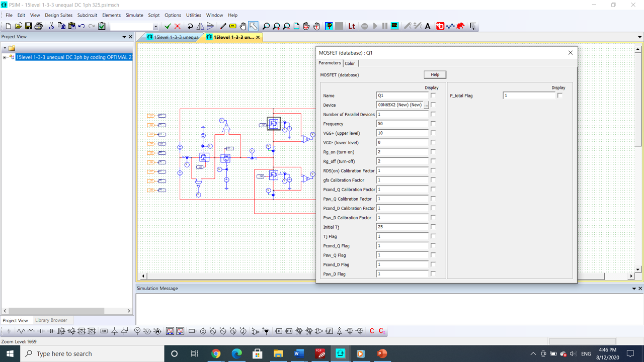
Task: Cut selection with scissors icon
Action: (x=51, y=26)
